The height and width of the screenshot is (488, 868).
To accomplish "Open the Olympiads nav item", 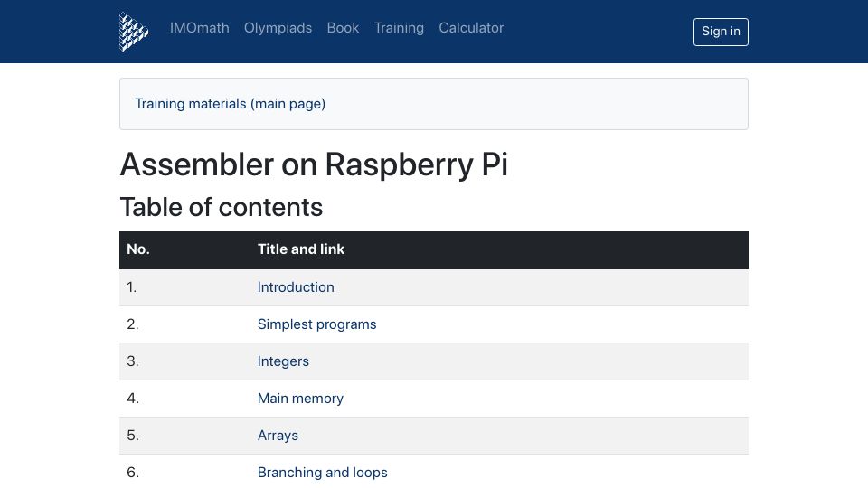I will (x=278, y=28).
